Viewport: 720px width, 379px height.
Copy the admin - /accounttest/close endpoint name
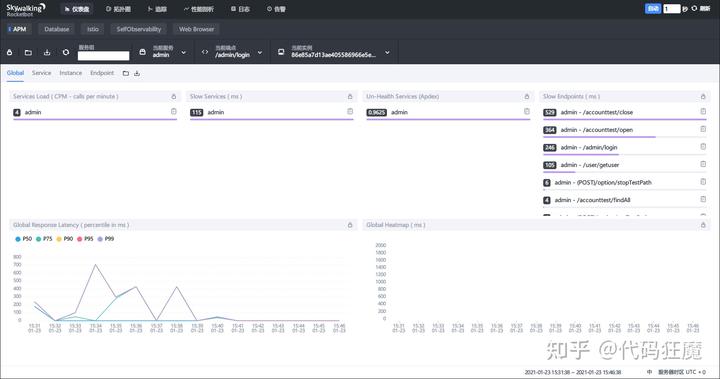[703, 112]
